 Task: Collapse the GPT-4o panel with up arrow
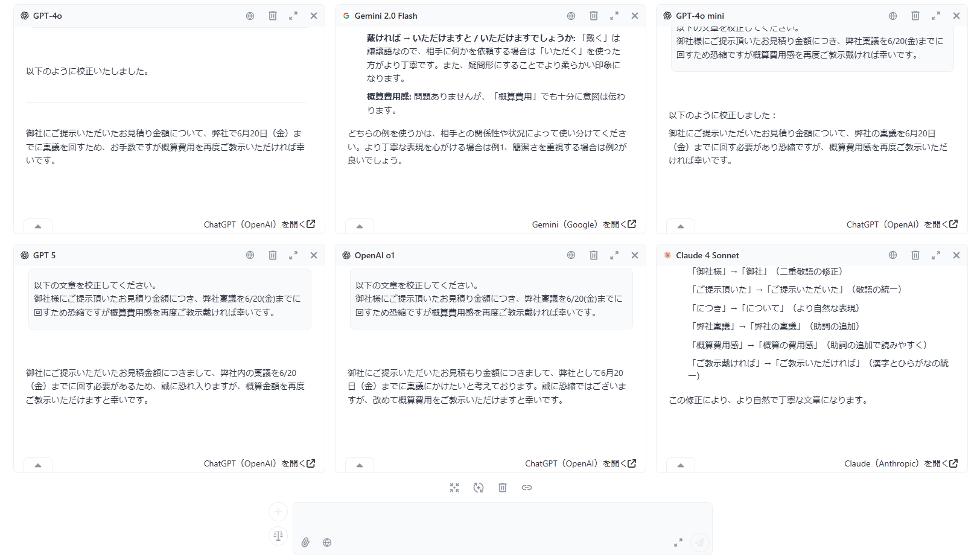click(38, 226)
